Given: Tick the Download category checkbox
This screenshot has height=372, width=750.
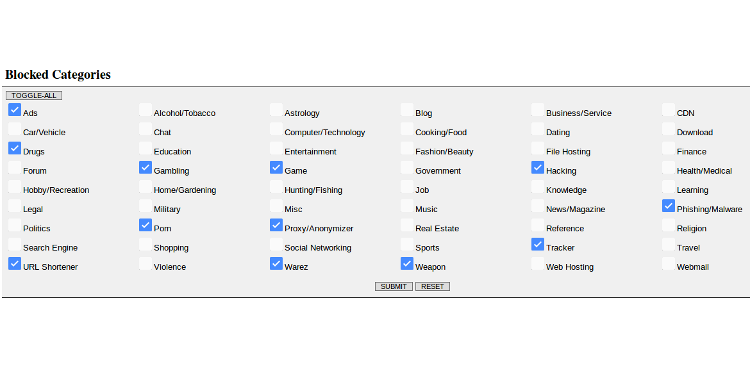Looking at the screenshot, I should pyautogui.click(x=669, y=129).
